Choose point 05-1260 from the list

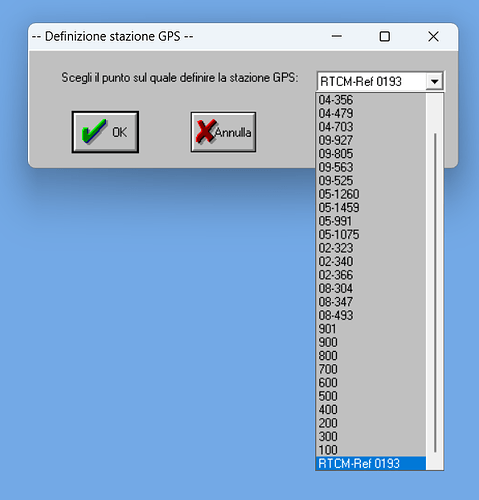[x=371, y=194]
